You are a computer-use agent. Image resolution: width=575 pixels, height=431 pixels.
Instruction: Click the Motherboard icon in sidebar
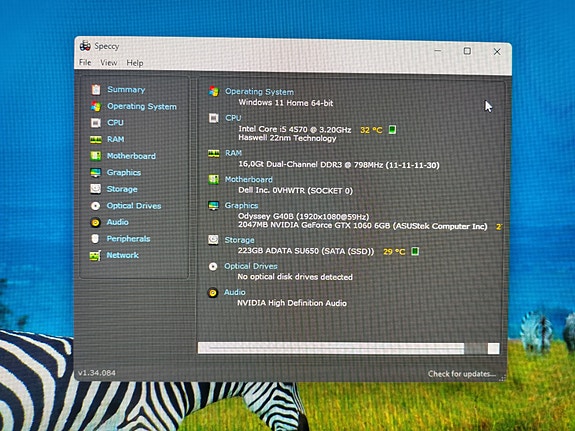[96, 156]
